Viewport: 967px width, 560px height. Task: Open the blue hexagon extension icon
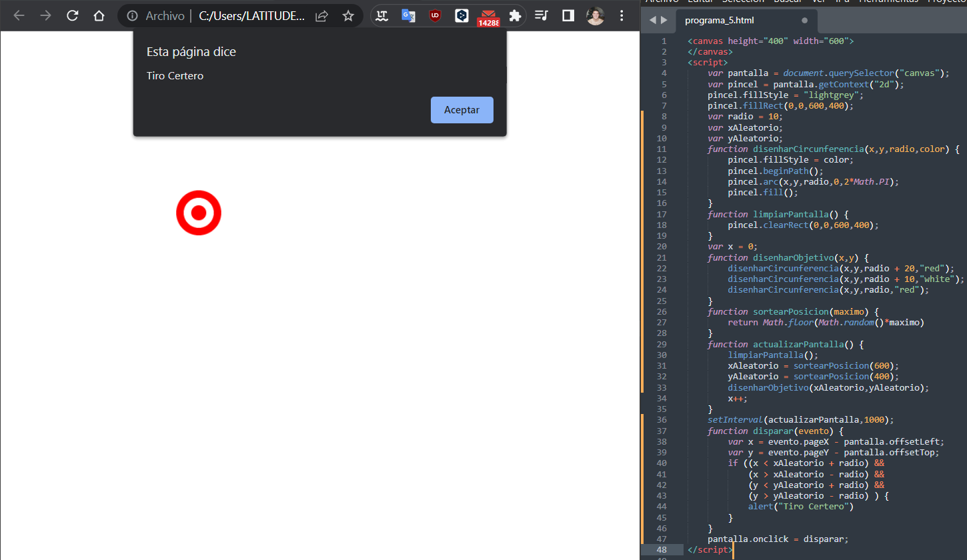461,16
